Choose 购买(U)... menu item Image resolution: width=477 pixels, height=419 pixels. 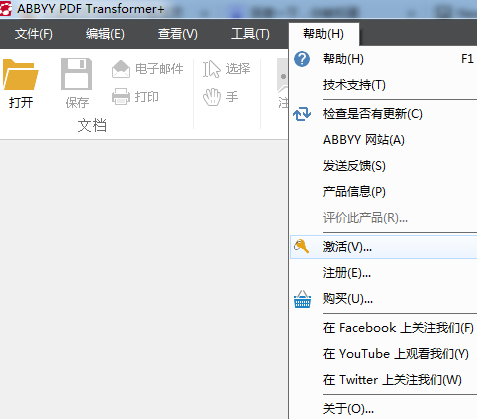[x=383, y=299]
